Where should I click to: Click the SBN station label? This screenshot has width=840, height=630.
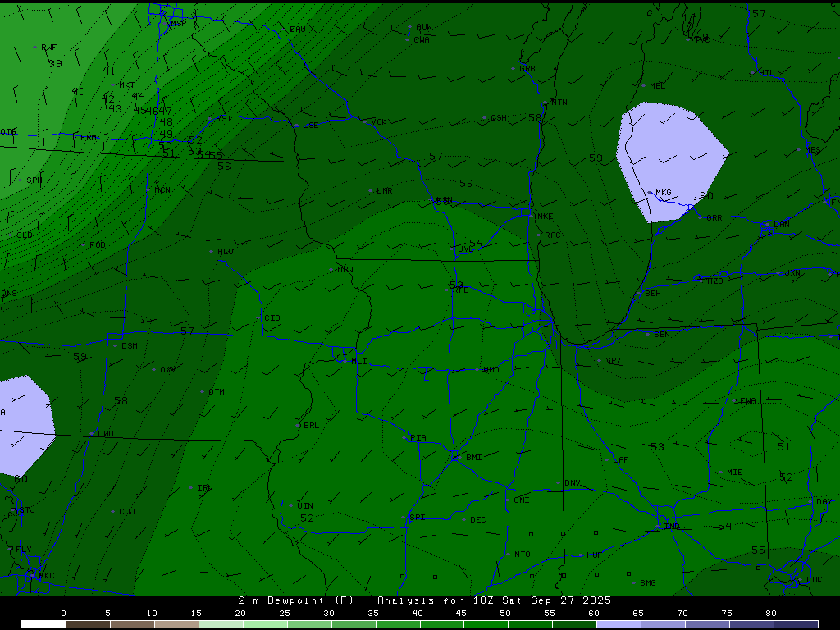pos(662,335)
